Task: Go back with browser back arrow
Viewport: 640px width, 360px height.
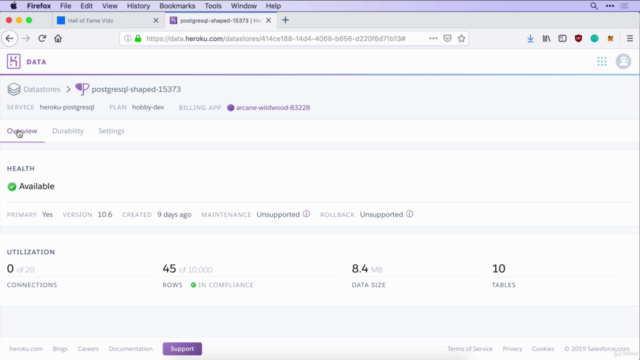Action: pyautogui.click(x=9, y=38)
